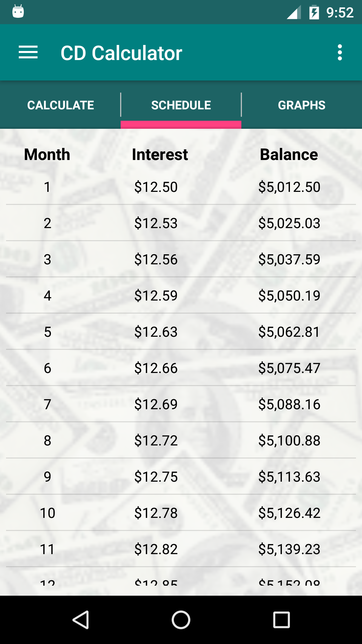Select the month 9 interest value
Screen dimensions: 362x644
click(x=156, y=477)
